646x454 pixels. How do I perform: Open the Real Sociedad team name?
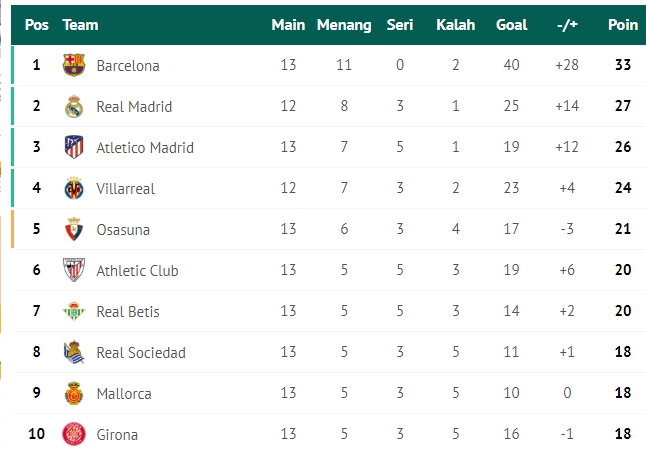tap(141, 353)
